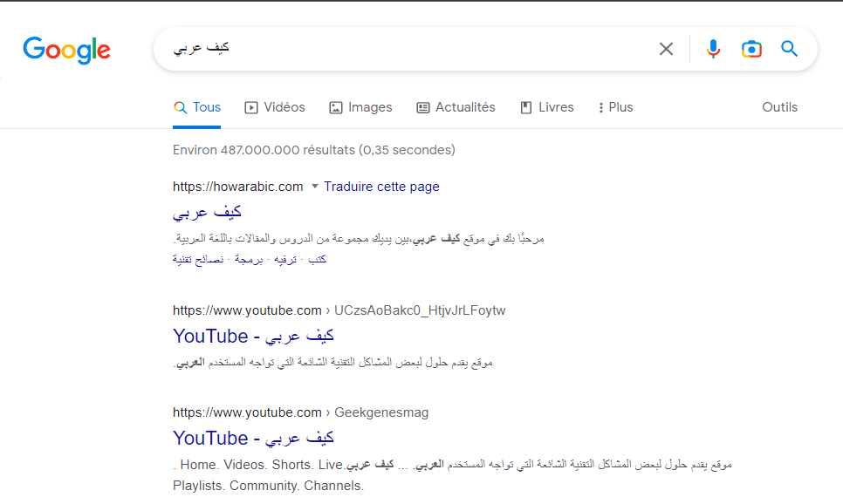Click the Images tab picture icon
The width and height of the screenshot is (843, 504).
(x=335, y=108)
